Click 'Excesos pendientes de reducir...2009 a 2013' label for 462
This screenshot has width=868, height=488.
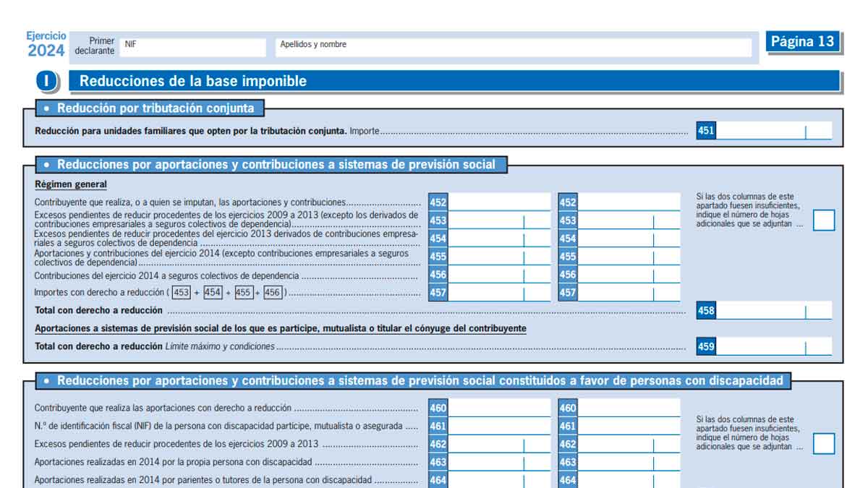(176, 444)
